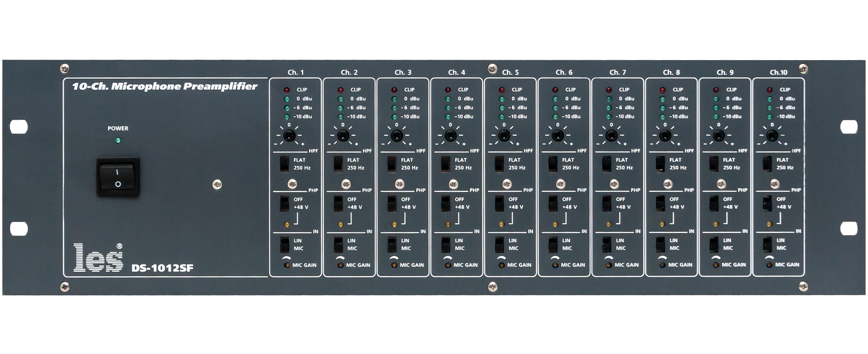Click the Ch. 4 MIC GAIN trimmer

pyautogui.click(x=448, y=265)
